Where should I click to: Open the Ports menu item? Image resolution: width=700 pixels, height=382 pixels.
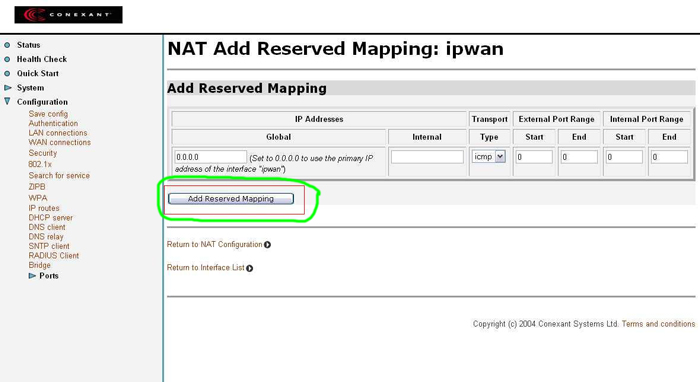point(49,276)
